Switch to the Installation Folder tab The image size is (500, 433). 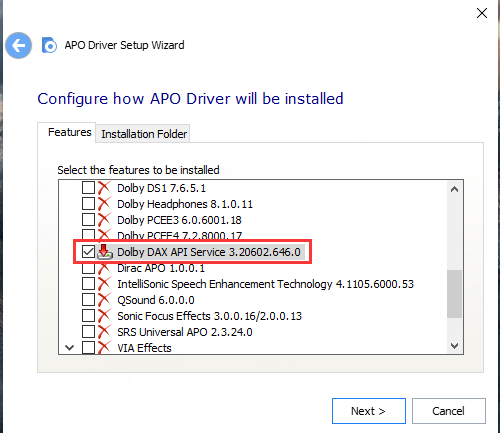tap(144, 134)
